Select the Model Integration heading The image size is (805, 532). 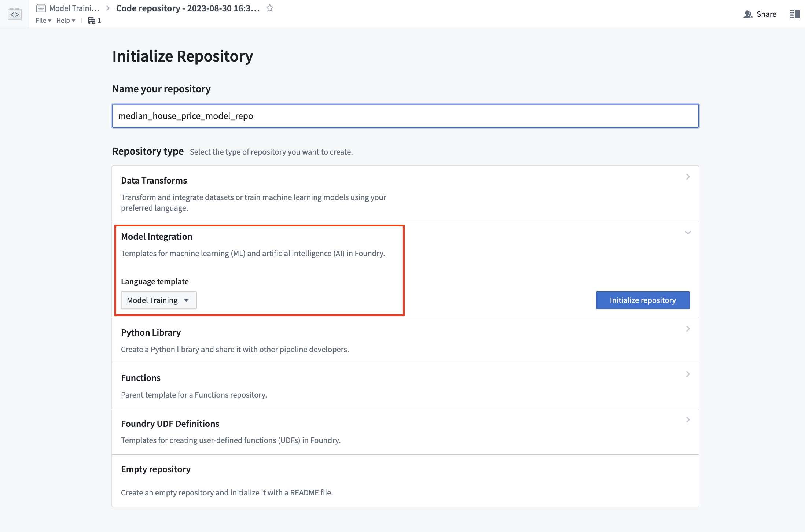(157, 237)
